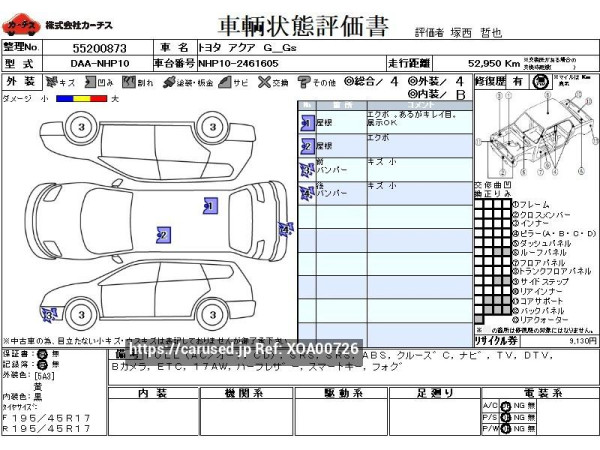The width and height of the screenshot is (600, 450).
Task: Click the rust (サビ) legend icon
Action: (227, 81)
